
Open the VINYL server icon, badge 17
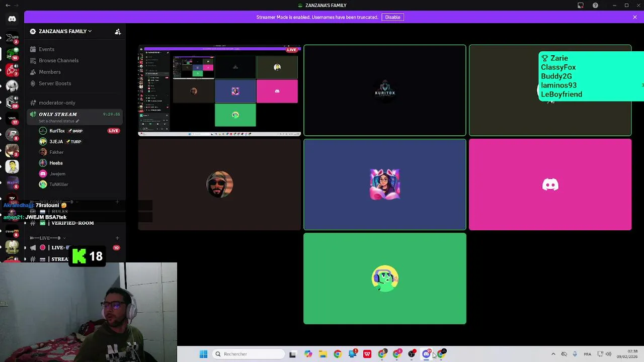[x=12, y=118]
